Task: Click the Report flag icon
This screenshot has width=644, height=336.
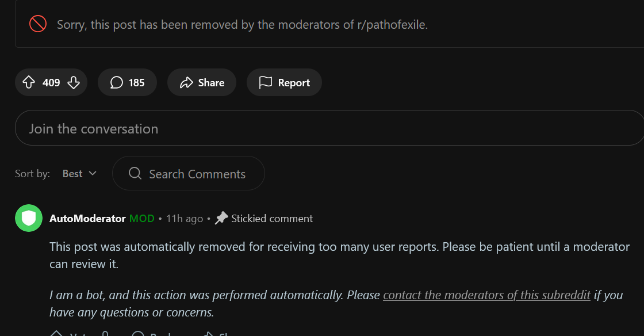Action: point(266,82)
